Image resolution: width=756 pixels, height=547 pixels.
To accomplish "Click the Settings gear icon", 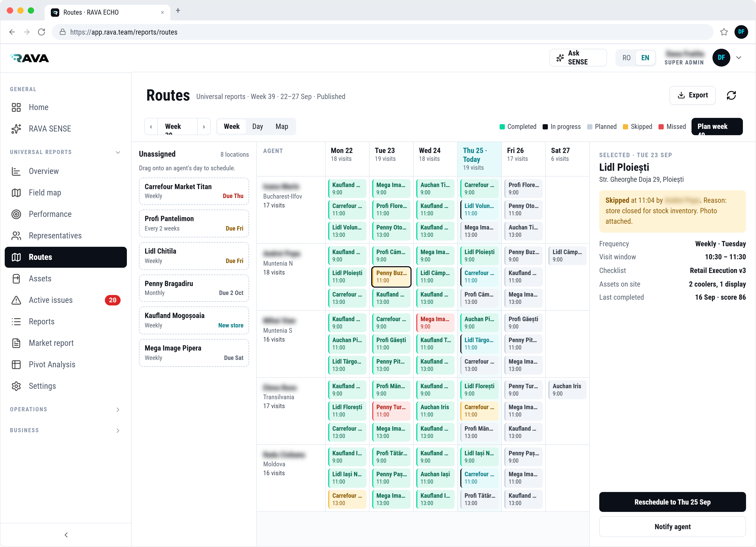I will point(16,386).
